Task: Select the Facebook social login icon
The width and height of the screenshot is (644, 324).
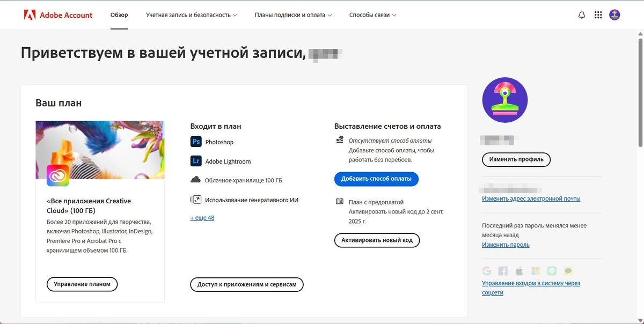Action: click(503, 270)
